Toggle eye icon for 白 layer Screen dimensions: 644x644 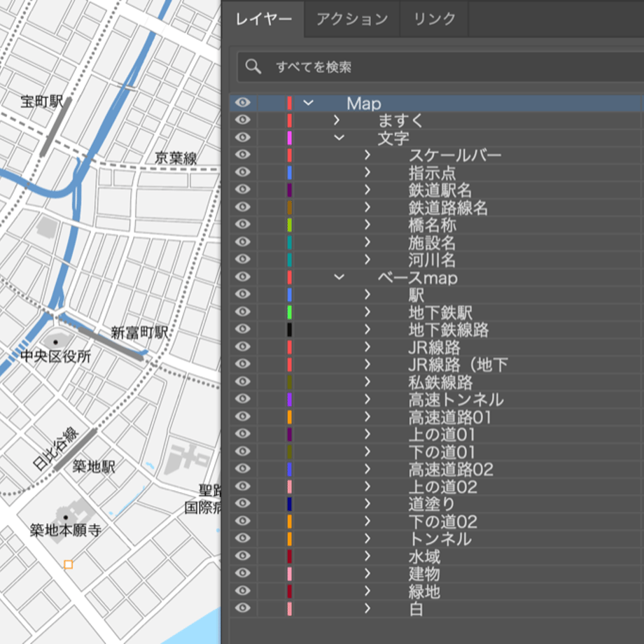[243, 608]
